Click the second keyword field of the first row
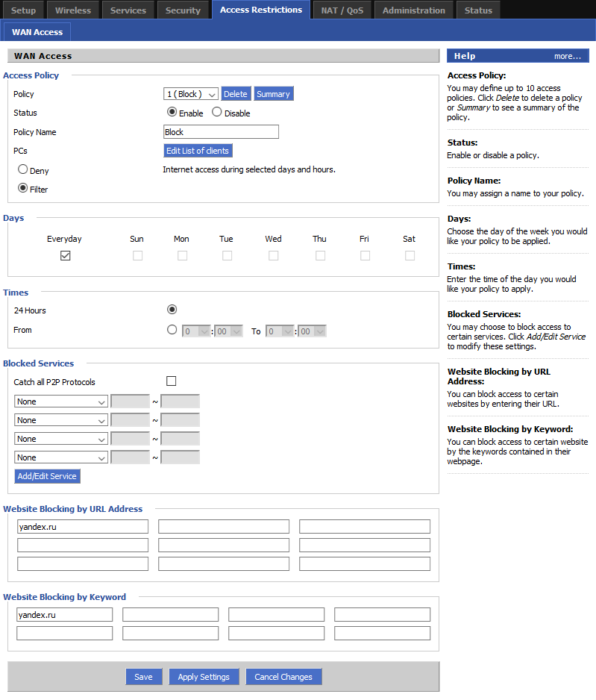This screenshot has width=596, height=700. coord(170,615)
